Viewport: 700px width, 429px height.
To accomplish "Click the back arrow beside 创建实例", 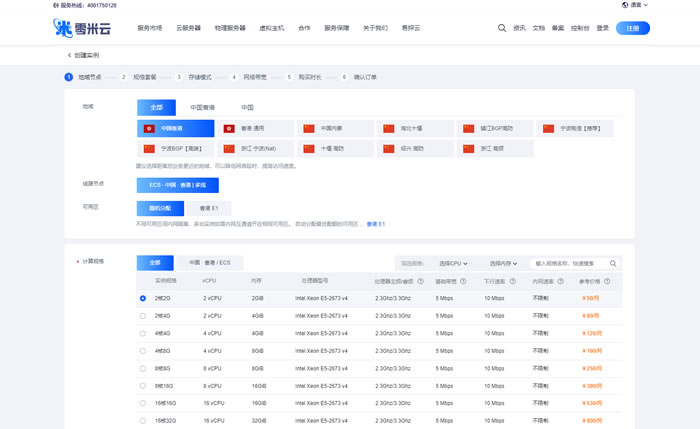I will (x=69, y=55).
